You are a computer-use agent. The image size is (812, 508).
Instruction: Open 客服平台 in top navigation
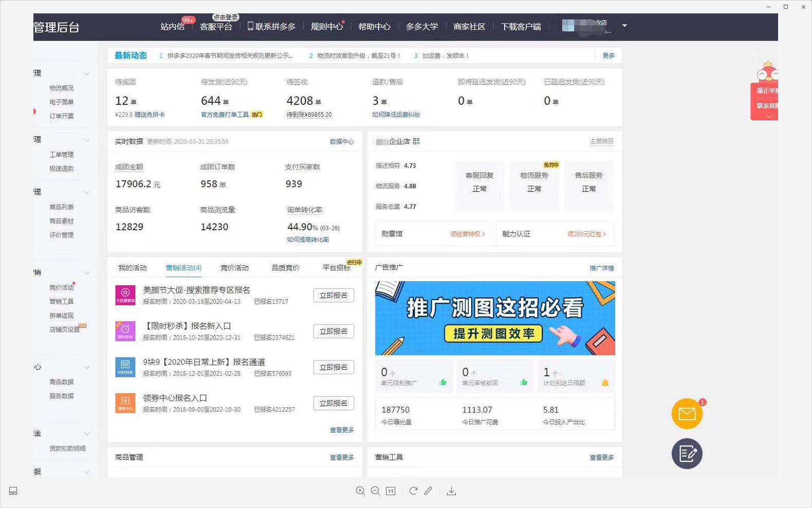tap(216, 26)
